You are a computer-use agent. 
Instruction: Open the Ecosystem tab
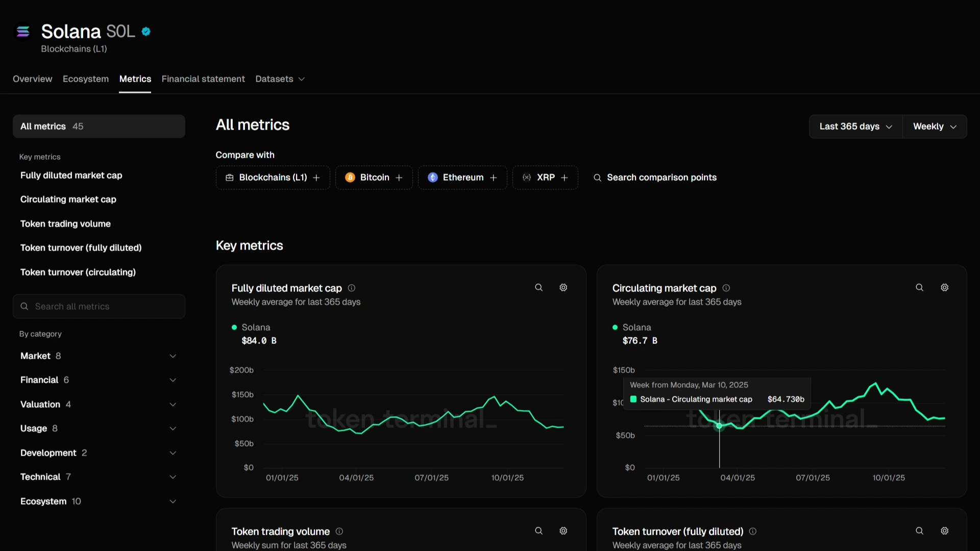pyautogui.click(x=86, y=79)
